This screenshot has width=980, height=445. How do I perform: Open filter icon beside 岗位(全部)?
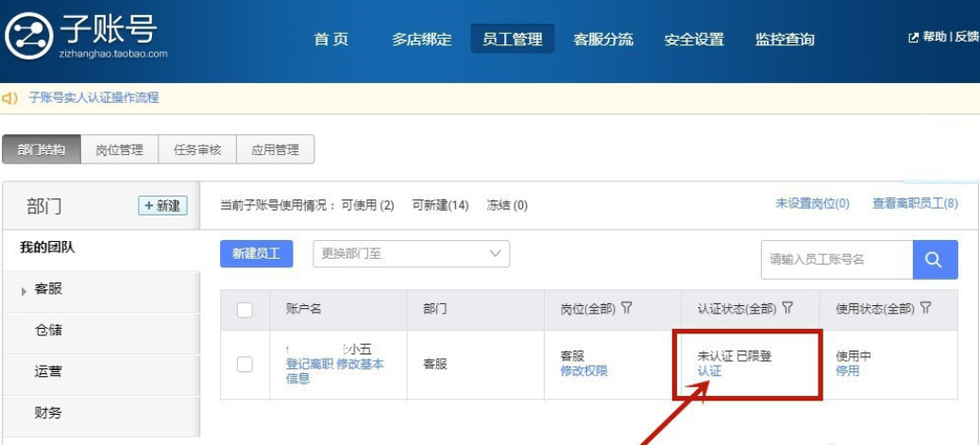[x=627, y=308]
